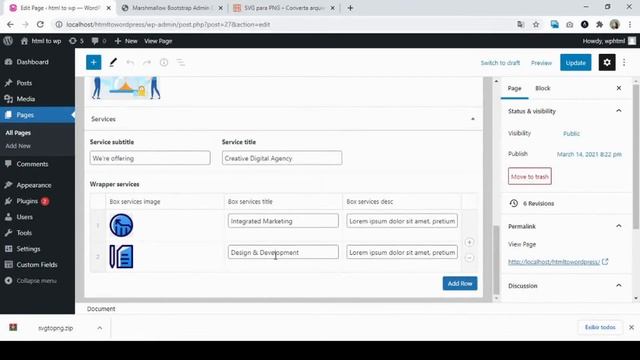
Task: Close the downloads bar
Action: (x=631, y=327)
